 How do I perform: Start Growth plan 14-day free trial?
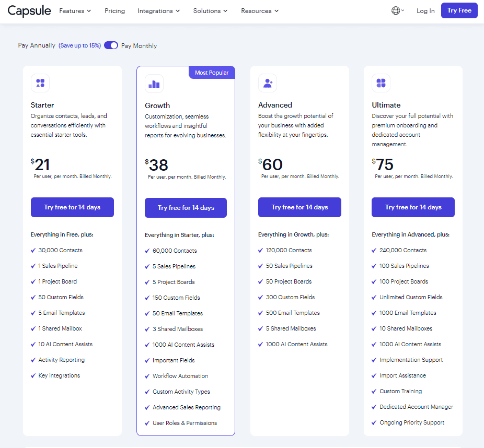186,207
